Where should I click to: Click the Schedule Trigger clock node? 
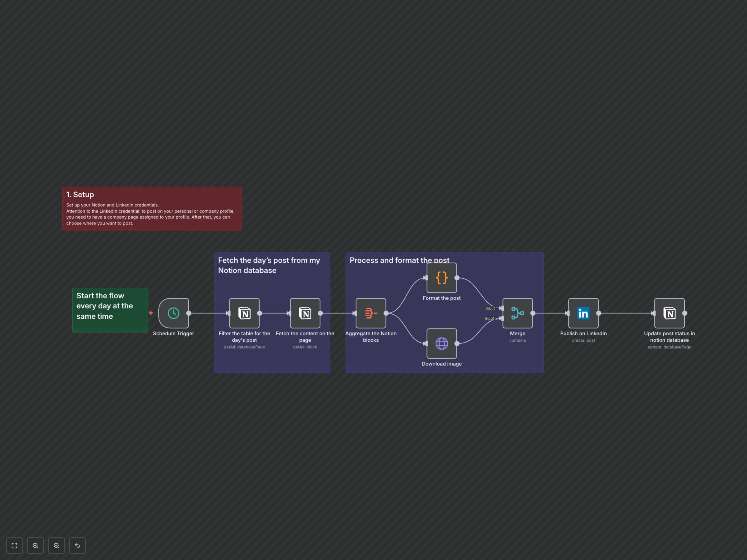coord(173,313)
